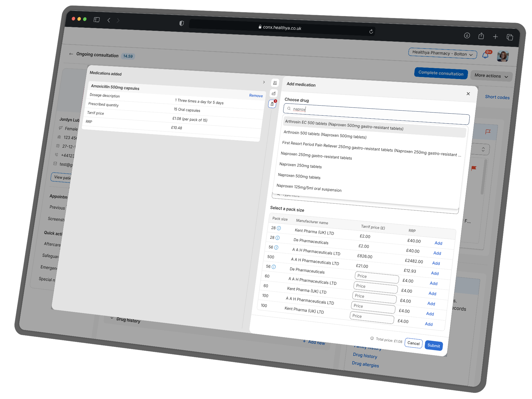Open the notifications bell
Viewport: 532px width, 399px height.
pyautogui.click(x=485, y=55)
